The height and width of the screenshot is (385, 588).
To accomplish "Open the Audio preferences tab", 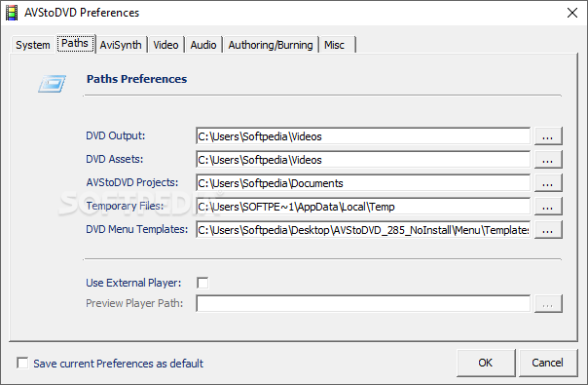I will (x=203, y=45).
